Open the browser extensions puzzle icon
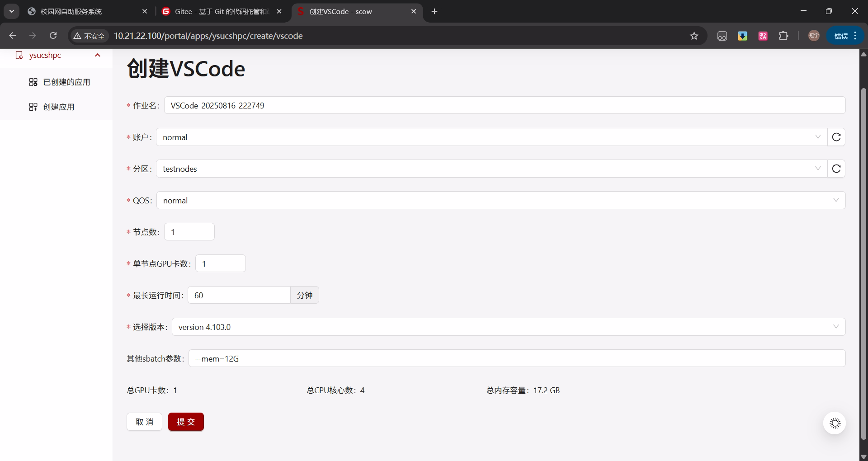 (x=783, y=36)
